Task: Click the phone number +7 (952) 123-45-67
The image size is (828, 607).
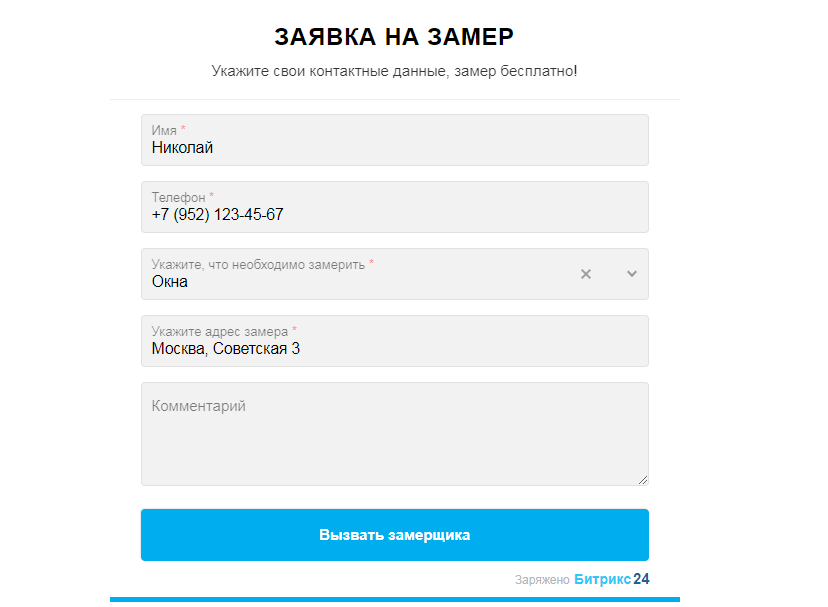Action: coord(217,215)
